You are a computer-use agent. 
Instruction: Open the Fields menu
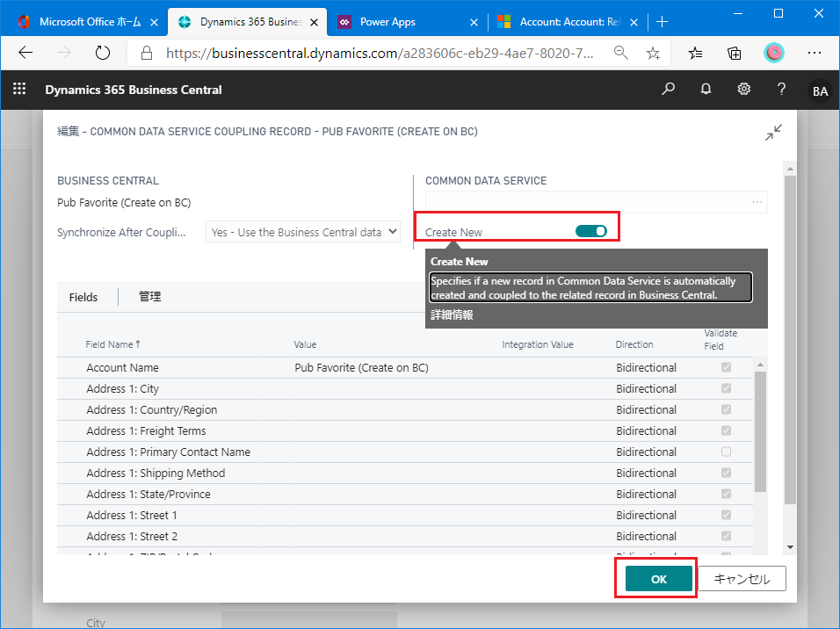[x=83, y=297]
